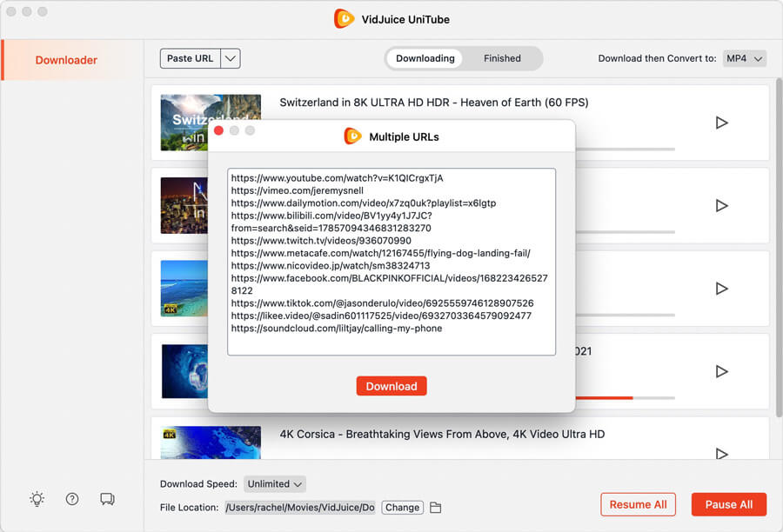Image resolution: width=783 pixels, height=532 pixels.
Task: Click the play icon on the row ending in 021
Action: coord(721,371)
